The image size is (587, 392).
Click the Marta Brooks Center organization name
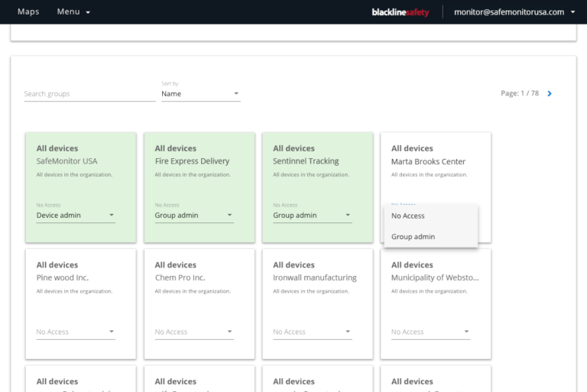(x=428, y=161)
